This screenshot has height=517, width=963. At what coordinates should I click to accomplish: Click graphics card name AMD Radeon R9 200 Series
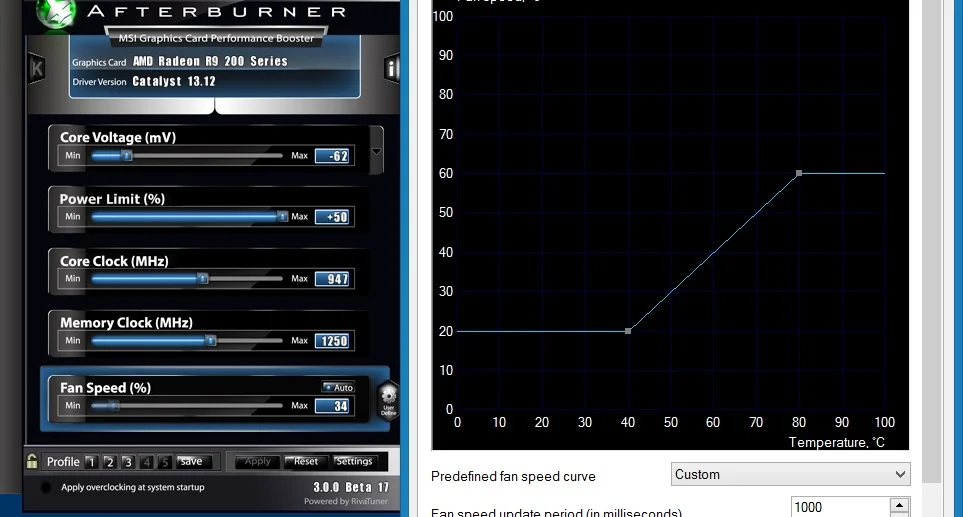(210, 61)
